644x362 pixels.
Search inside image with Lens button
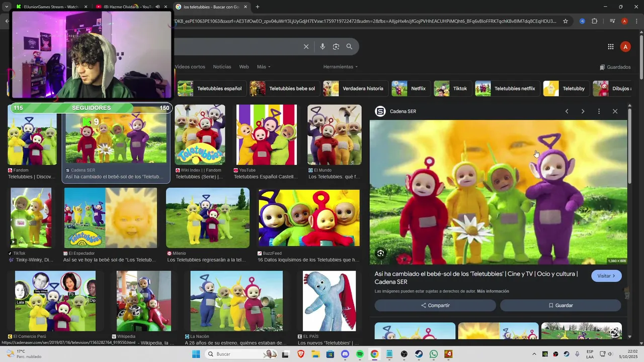click(381, 253)
